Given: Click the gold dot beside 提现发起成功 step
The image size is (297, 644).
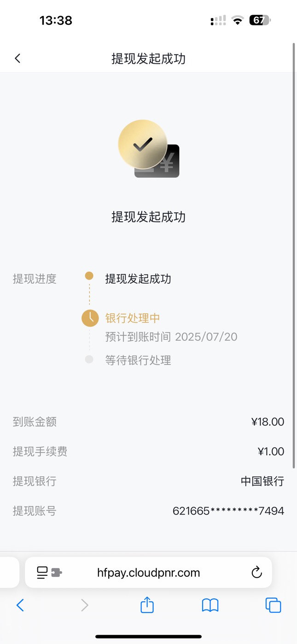Looking at the screenshot, I should [89, 276].
